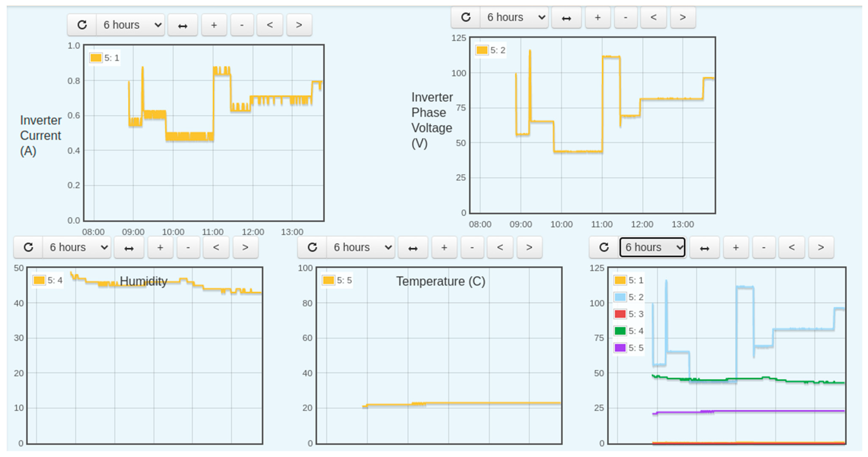
Task: Pan right with '>' above Humidity chart
Action: pos(245,248)
